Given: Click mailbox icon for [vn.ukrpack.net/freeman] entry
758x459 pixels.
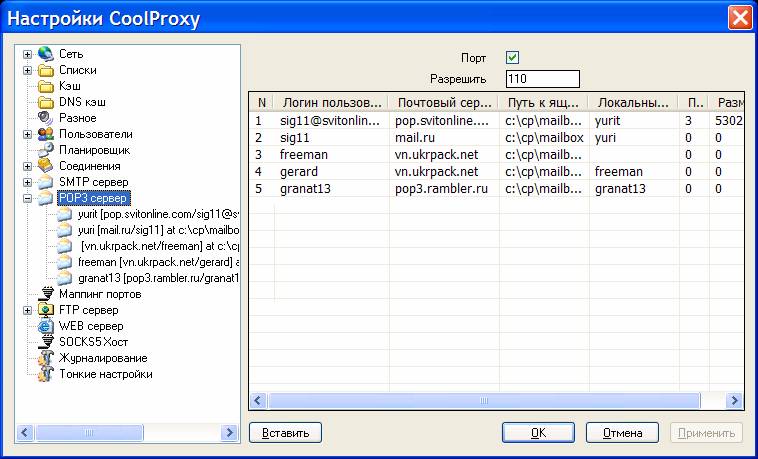Looking at the screenshot, I should tap(64, 246).
